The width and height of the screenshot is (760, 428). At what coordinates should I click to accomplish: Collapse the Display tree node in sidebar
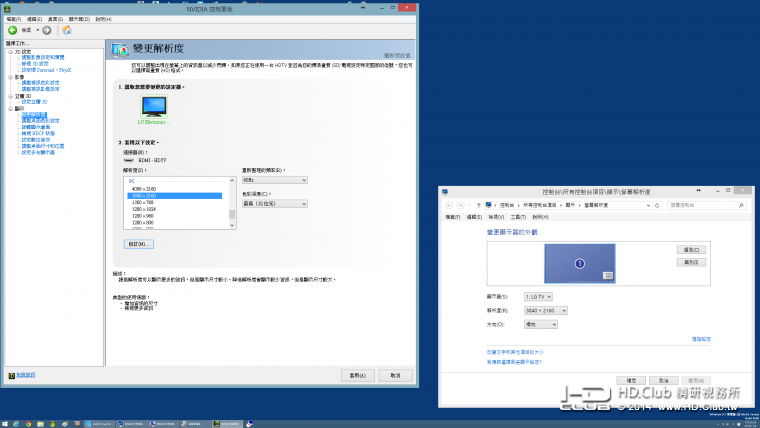pos(9,108)
